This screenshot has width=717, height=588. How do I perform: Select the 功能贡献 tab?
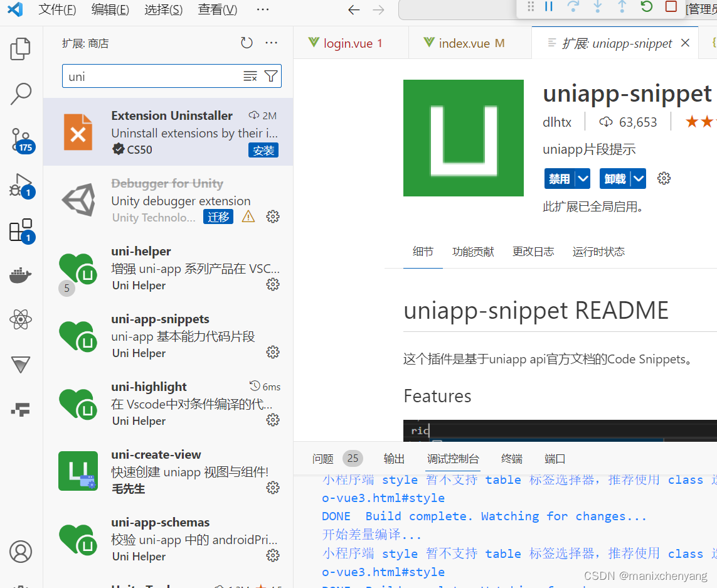[473, 252]
